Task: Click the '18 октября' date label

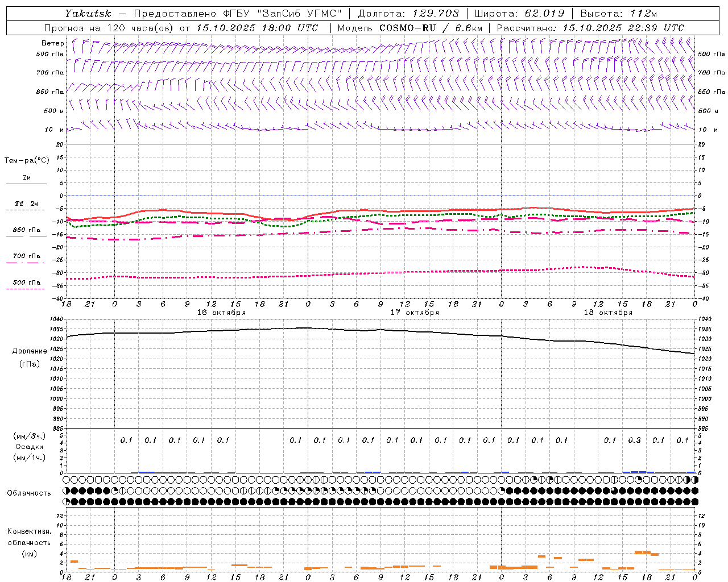Action: click(x=608, y=313)
